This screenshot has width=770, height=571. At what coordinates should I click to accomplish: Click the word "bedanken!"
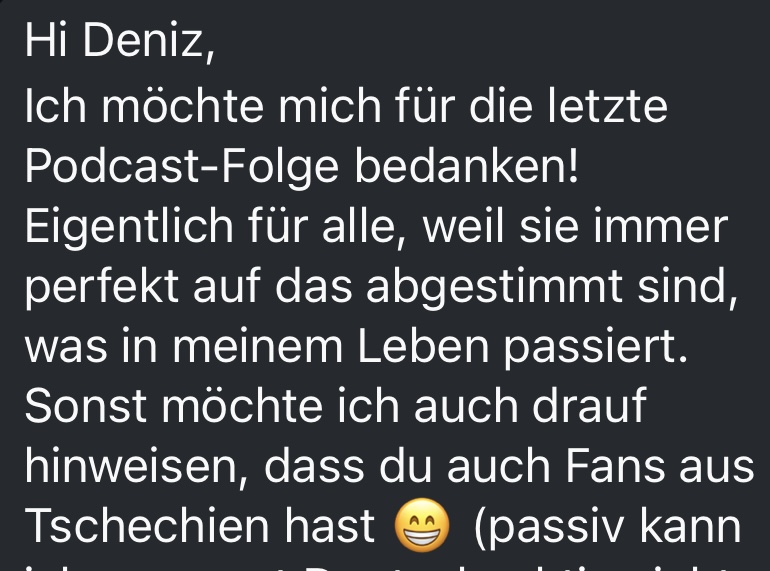[x=467, y=163]
